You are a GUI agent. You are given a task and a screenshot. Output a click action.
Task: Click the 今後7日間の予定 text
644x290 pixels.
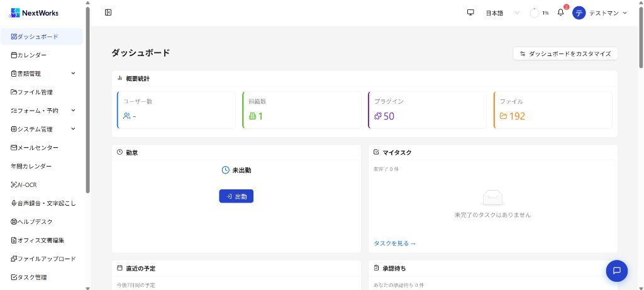pos(136,285)
